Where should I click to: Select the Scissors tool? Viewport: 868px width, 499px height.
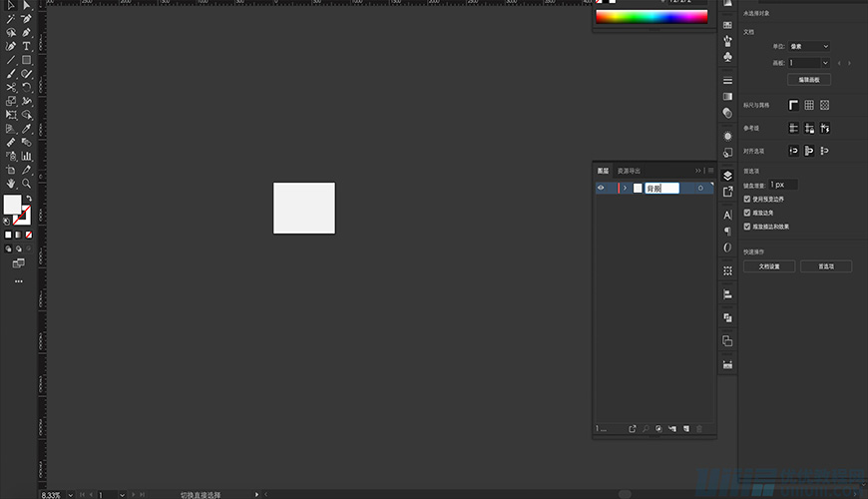tap(11, 87)
